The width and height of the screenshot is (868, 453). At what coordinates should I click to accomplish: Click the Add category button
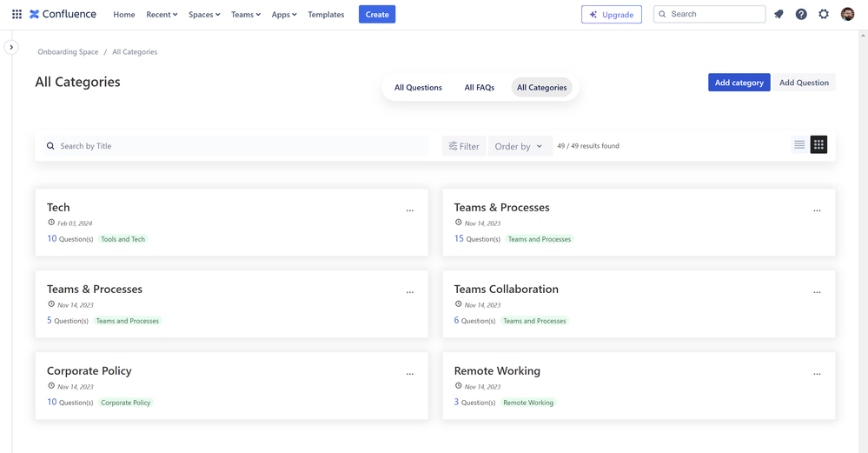pos(739,83)
